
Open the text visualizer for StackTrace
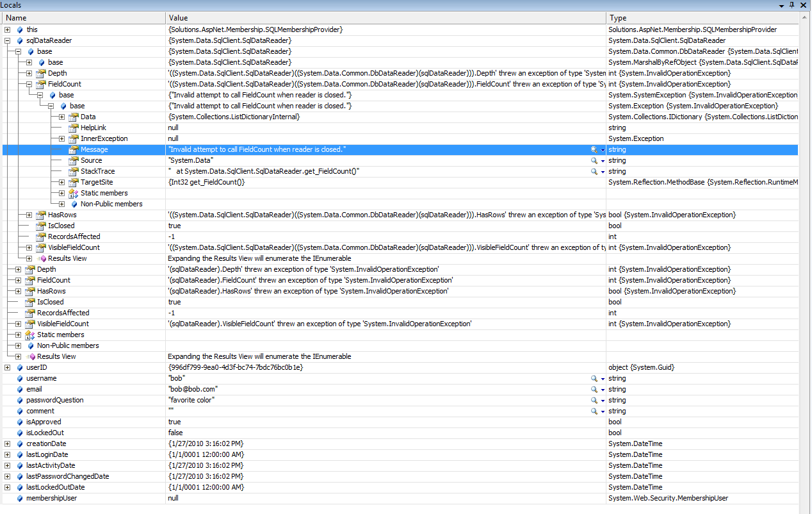point(594,171)
